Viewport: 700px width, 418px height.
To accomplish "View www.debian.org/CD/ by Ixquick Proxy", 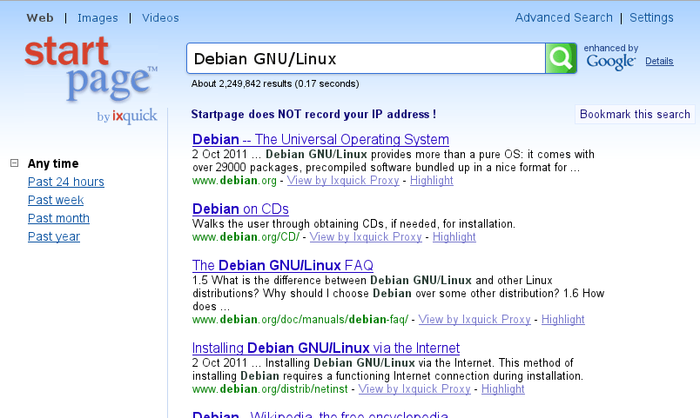I will (x=366, y=237).
